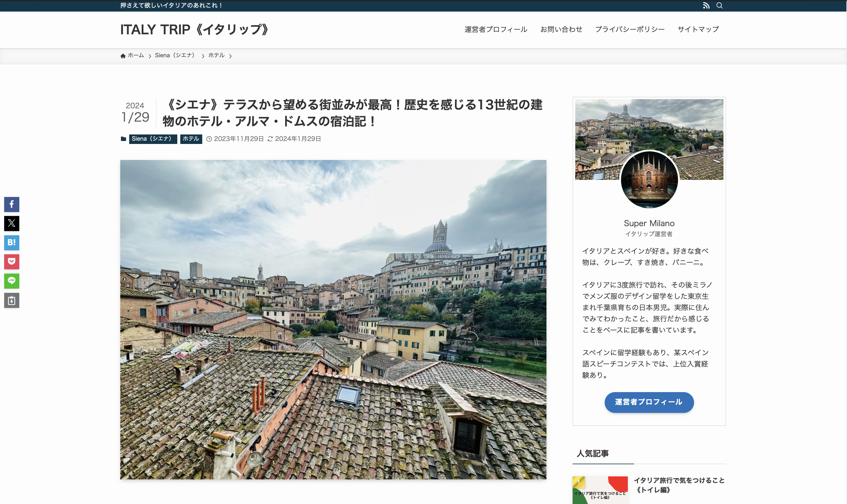Viewport: 847px width, 504px height.
Task: Open the search magnifier icon
Action: click(719, 5)
